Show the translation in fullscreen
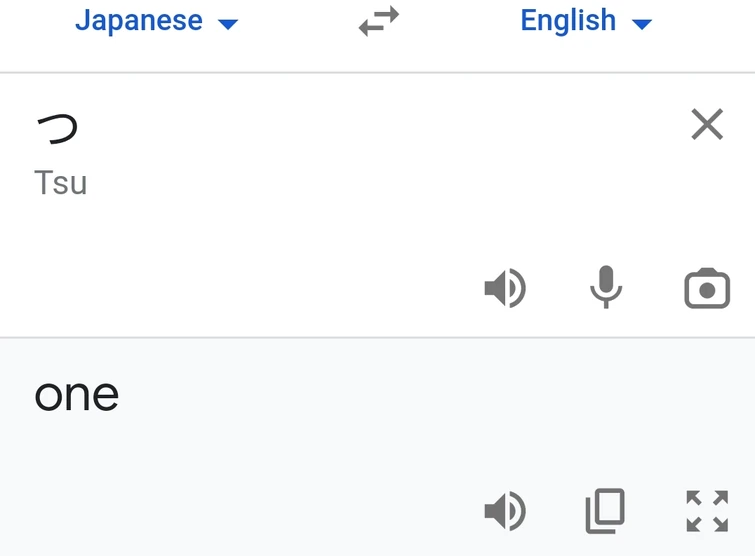Screen dimensions: 755x556 [x=707, y=511]
